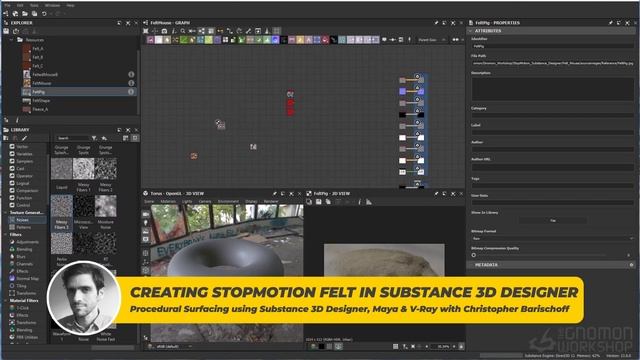Toggle pin on Properties panel
The height and width of the screenshot is (360, 640).
pyautogui.click(x=611, y=23)
